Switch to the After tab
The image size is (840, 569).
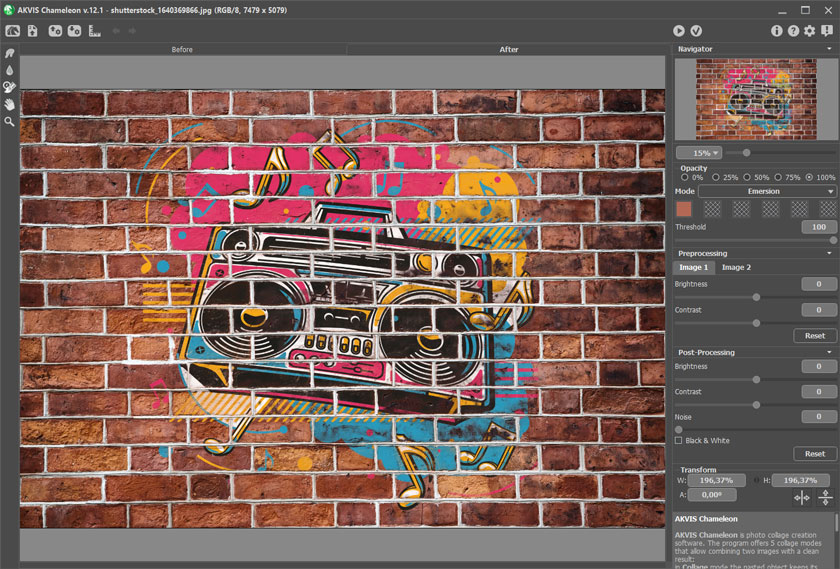tap(508, 49)
